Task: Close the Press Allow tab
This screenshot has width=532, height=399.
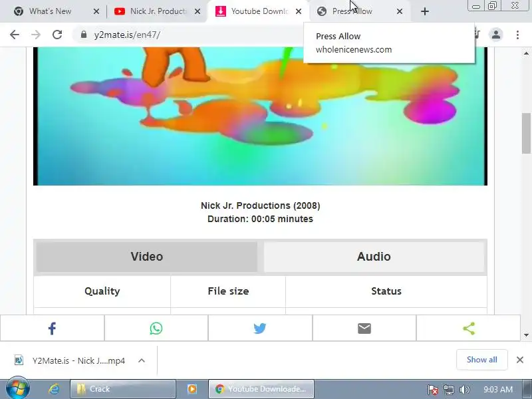Action: pyautogui.click(x=400, y=11)
